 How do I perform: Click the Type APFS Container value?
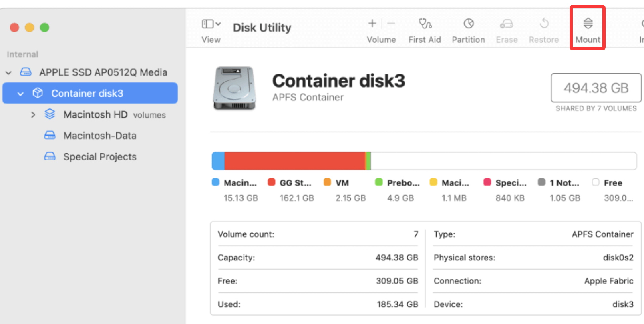pyautogui.click(x=602, y=234)
